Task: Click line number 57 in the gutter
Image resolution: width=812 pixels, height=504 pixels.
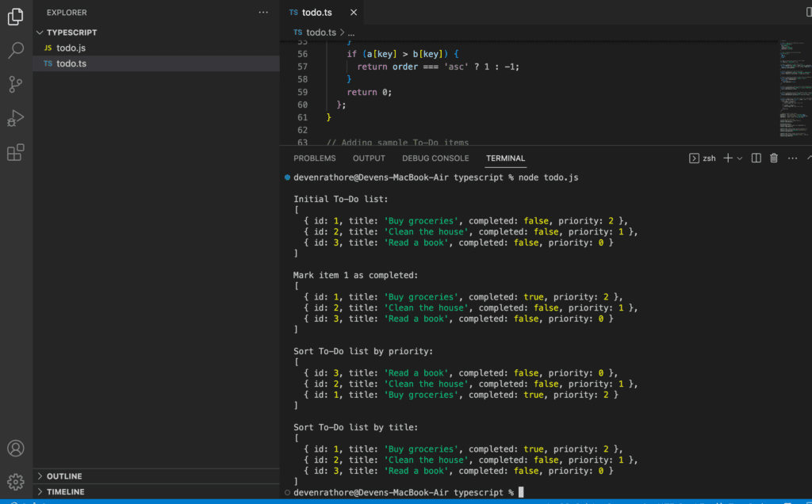Action: pyautogui.click(x=302, y=67)
